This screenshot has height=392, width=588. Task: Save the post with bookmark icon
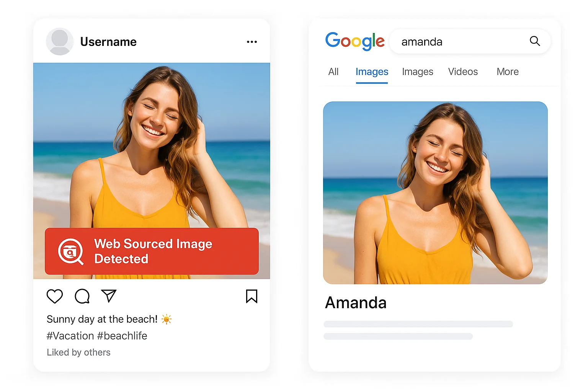[252, 296]
